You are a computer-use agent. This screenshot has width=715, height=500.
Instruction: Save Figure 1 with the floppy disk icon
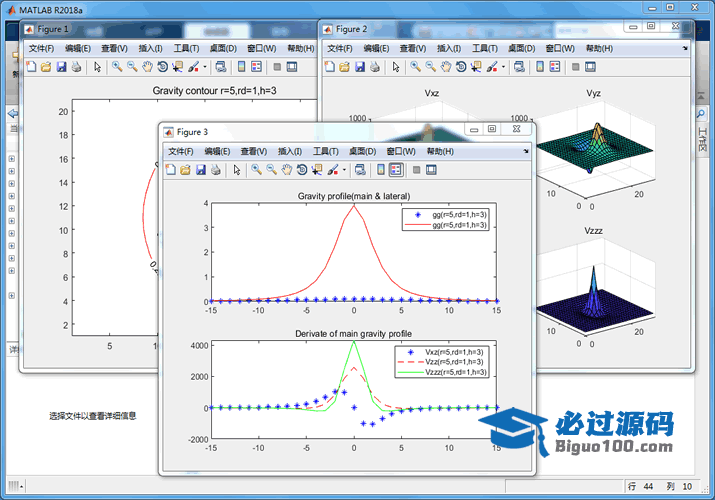(61, 67)
